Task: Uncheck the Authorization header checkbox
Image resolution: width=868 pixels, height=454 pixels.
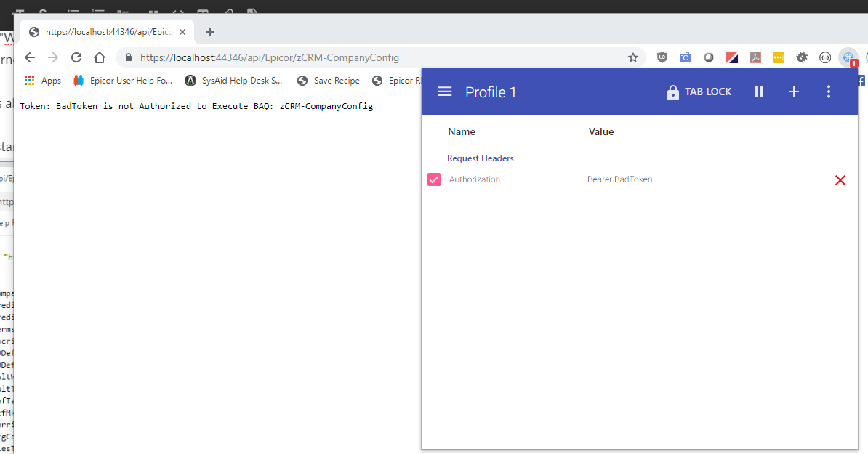Action: pyautogui.click(x=434, y=179)
